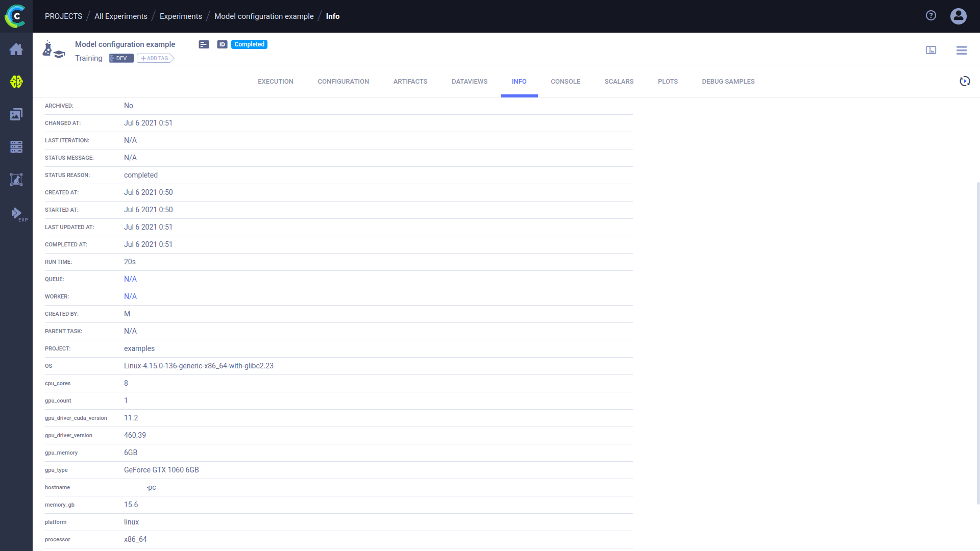Image resolution: width=980 pixels, height=551 pixels.
Task: Open the help question mark menu
Action: pos(931,15)
